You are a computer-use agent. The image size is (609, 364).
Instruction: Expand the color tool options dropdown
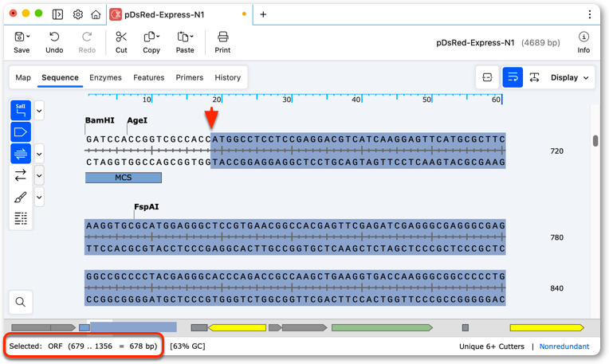[39, 198]
